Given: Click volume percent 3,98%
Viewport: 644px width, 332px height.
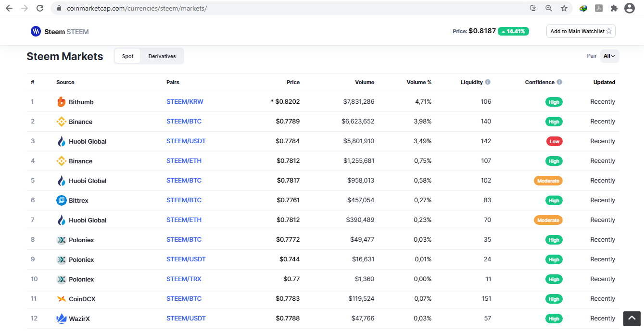Looking at the screenshot, I should [x=423, y=122].
